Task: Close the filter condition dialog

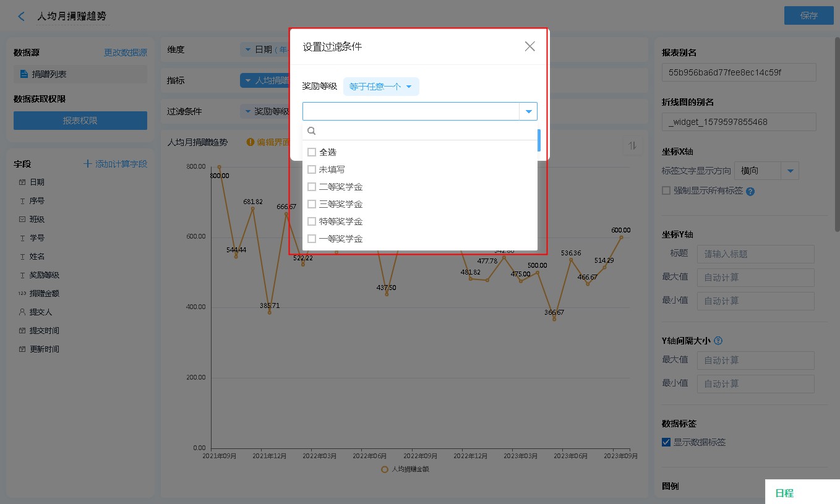Action: pos(529,46)
